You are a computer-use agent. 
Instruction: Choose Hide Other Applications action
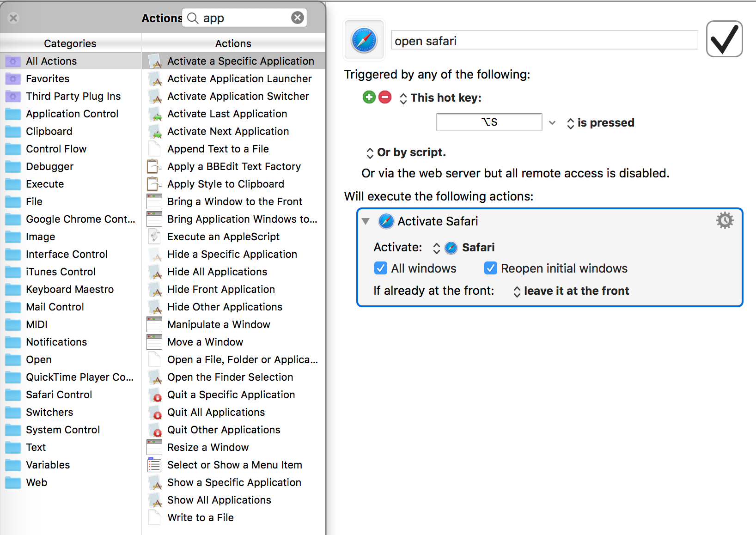[x=233, y=307]
